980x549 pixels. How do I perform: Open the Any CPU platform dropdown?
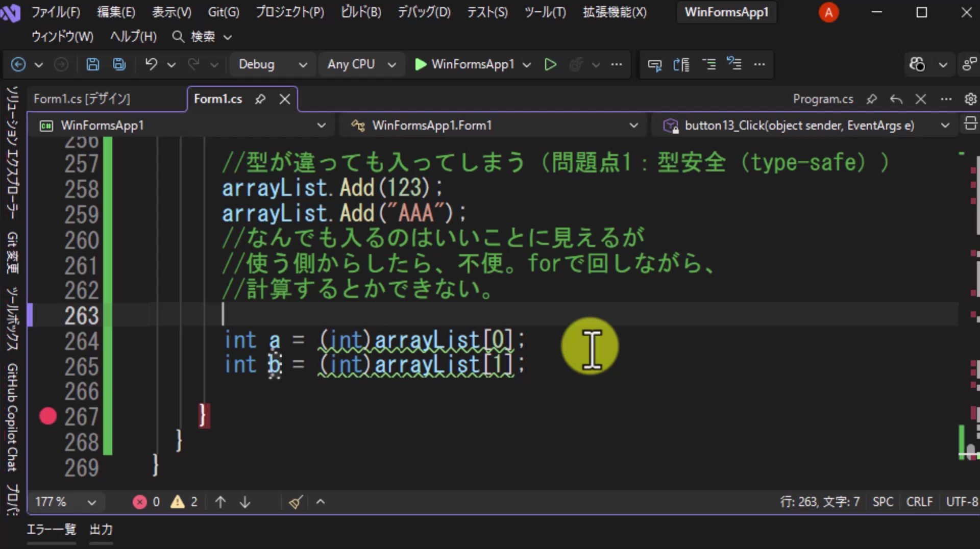361,64
